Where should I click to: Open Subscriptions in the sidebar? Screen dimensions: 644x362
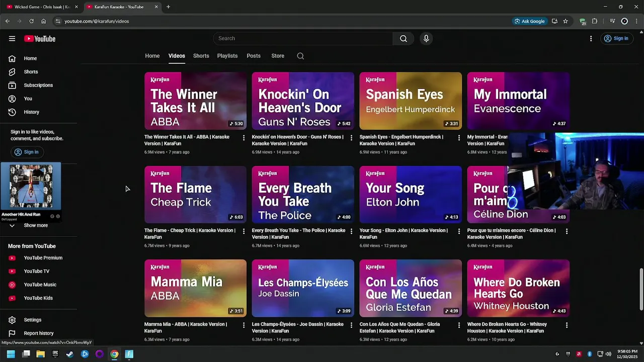coord(39,85)
